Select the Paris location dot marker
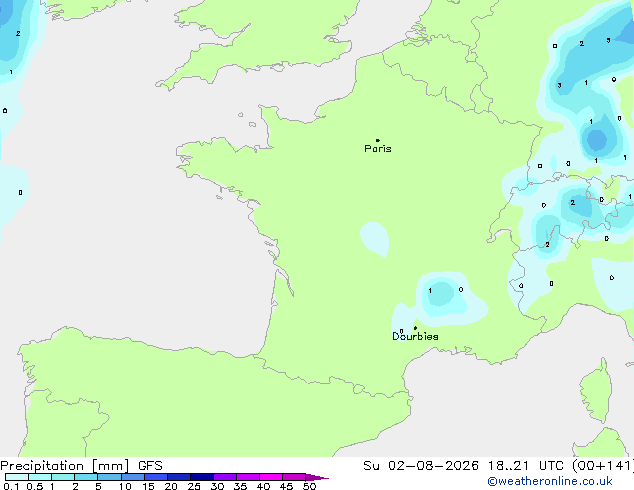Image resolution: width=634 pixels, height=490 pixels. click(378, 140)
